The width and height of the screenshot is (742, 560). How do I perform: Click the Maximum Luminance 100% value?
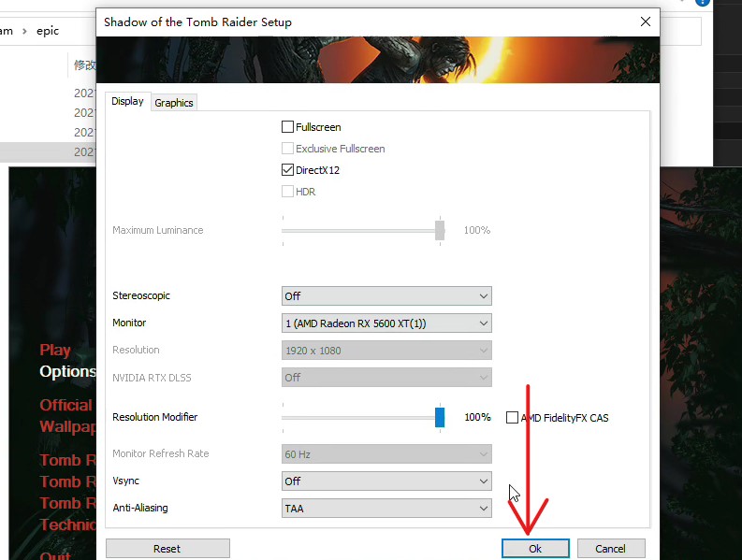tap(477, 230)
